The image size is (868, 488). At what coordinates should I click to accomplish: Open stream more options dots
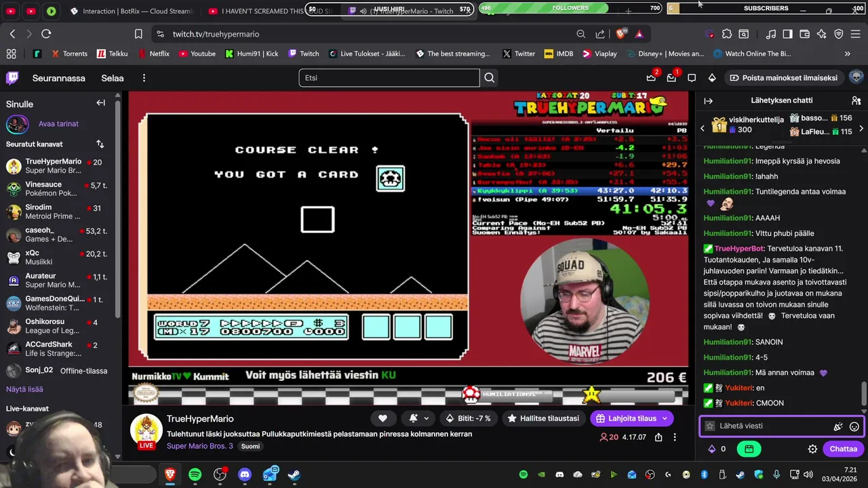pos(674,437)
